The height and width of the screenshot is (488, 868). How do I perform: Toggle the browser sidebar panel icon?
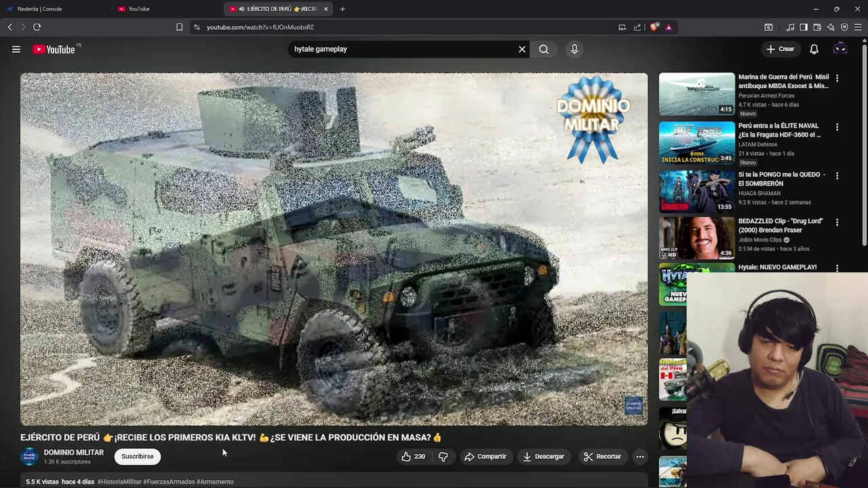click(x=804, y=27)
